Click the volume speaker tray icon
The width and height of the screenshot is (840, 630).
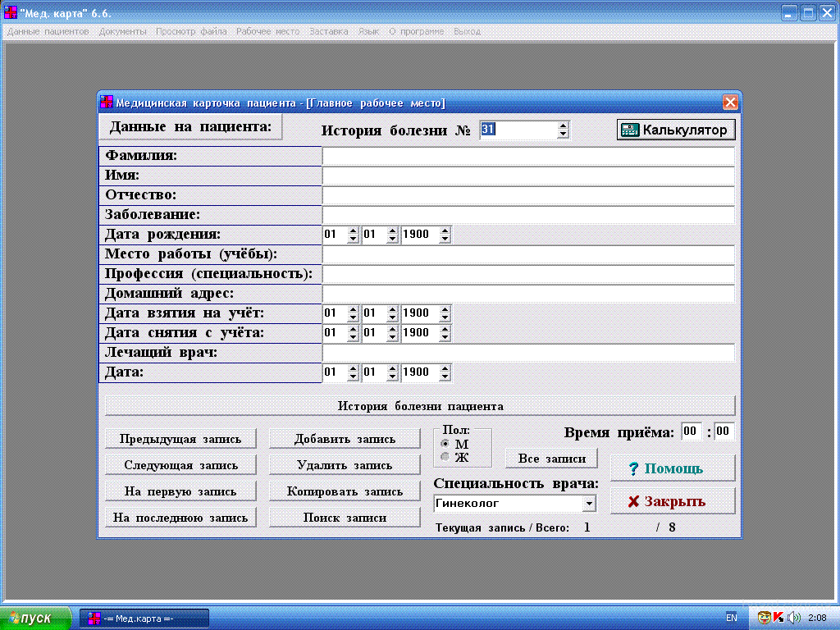tap(792, 617)
